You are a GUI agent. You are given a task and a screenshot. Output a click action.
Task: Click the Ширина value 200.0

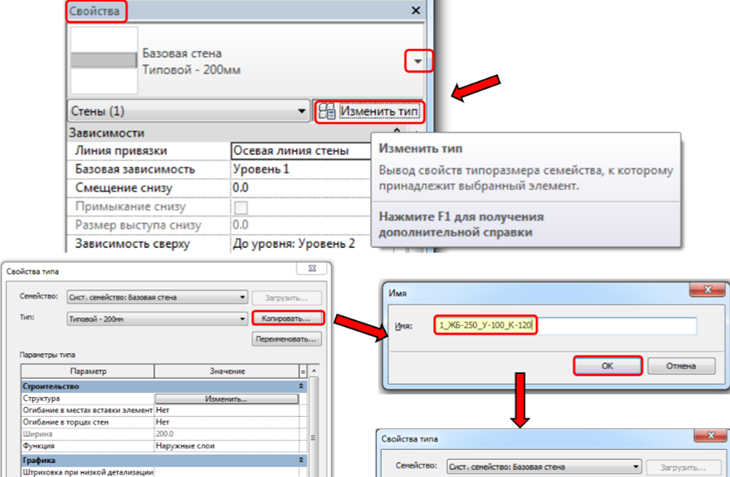(226, 434)
